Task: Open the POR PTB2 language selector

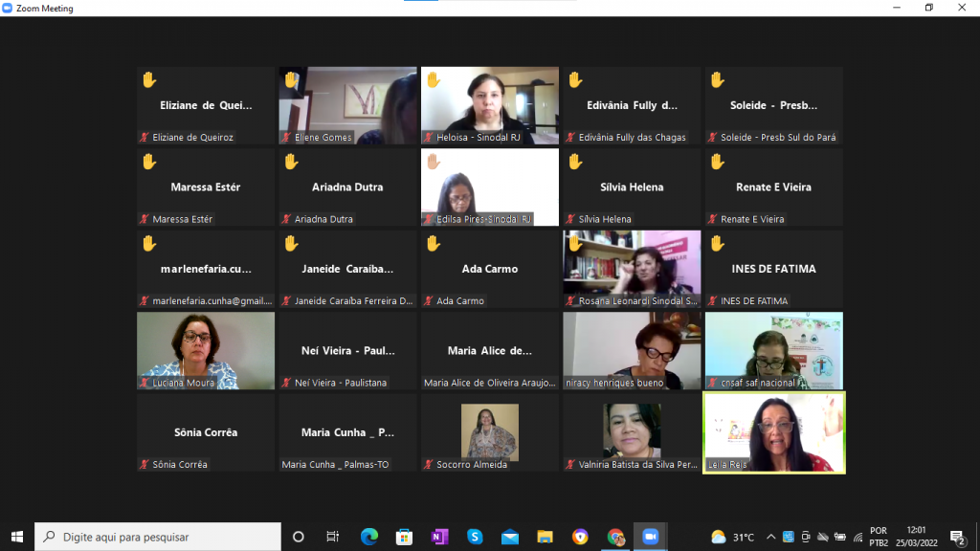Action: [878, 537]
